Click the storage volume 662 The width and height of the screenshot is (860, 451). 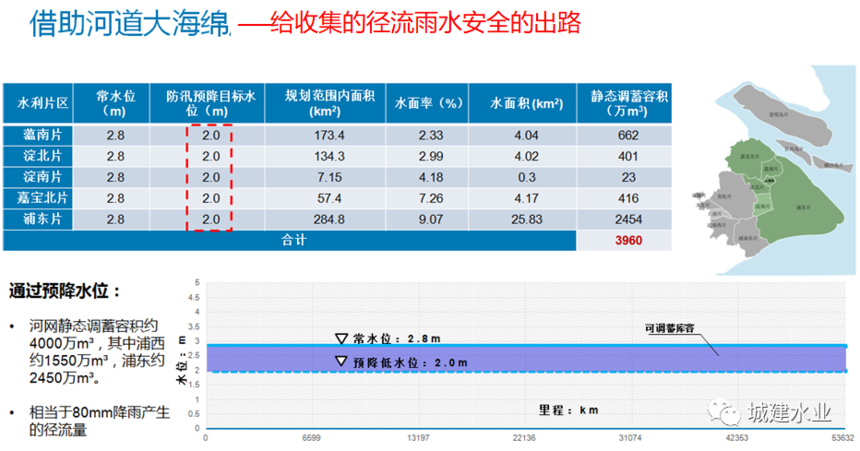628,136
